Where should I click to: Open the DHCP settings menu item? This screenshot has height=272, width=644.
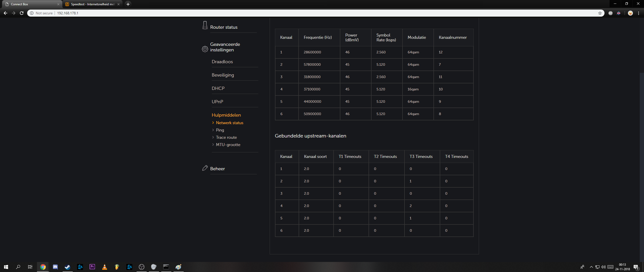(x=218, y=88)
